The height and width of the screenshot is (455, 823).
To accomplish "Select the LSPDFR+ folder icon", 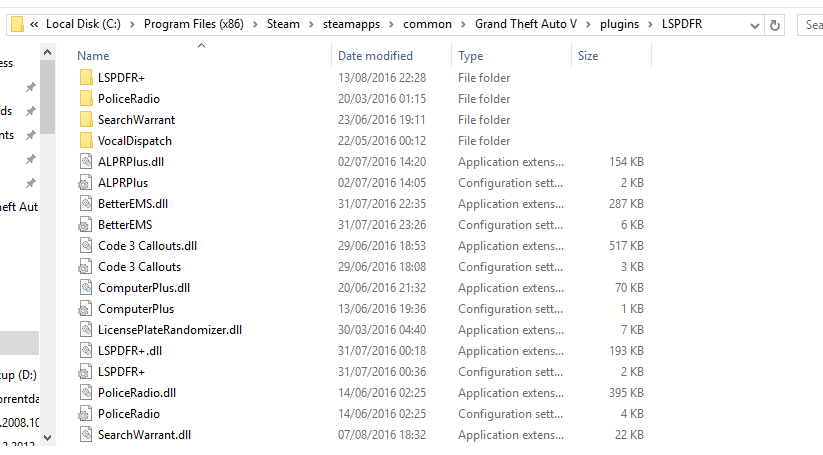I will pyautogui.click(x=86, y=78).
